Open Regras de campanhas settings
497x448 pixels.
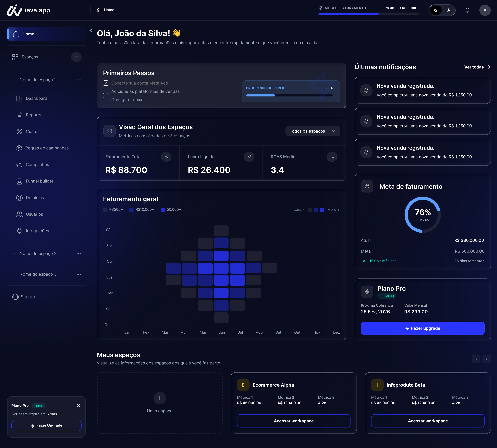click(x=47, y=148)
